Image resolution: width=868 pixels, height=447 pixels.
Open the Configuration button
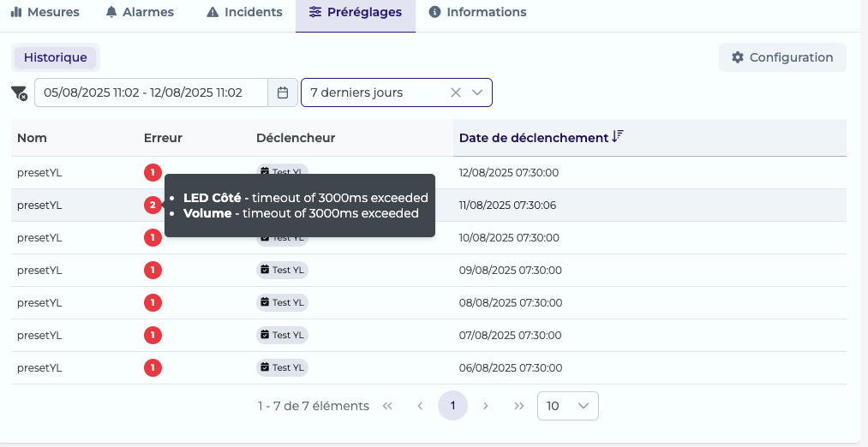tap(783, 57)
